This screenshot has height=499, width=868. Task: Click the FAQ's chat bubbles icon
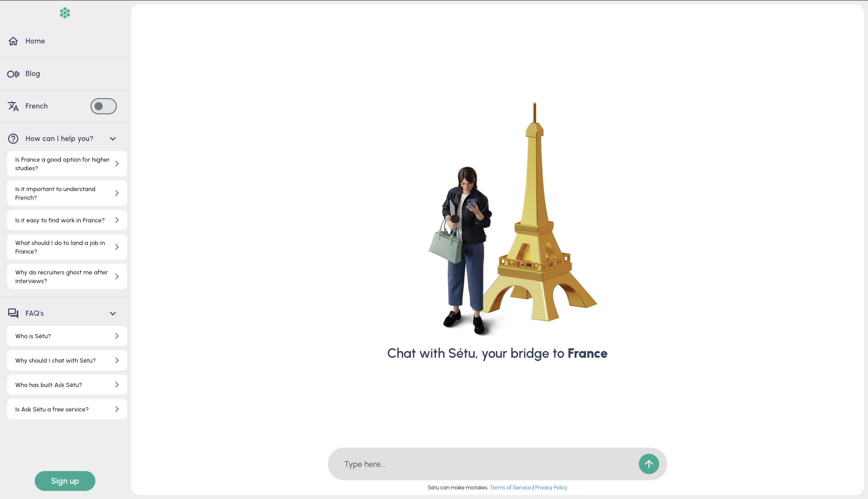tap(13, 313)
